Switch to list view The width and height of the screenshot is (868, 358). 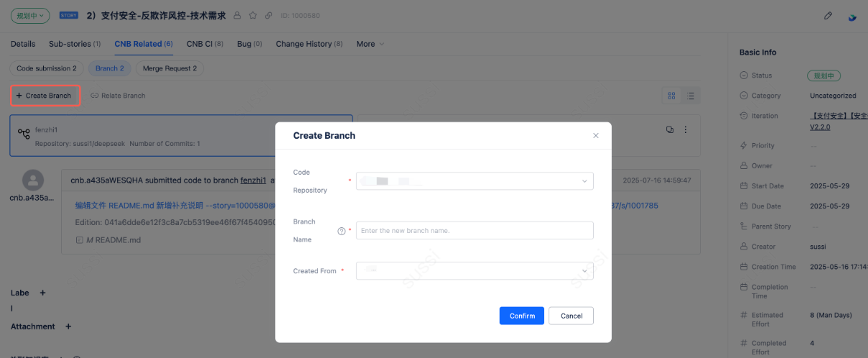click(x=691, y=96)
